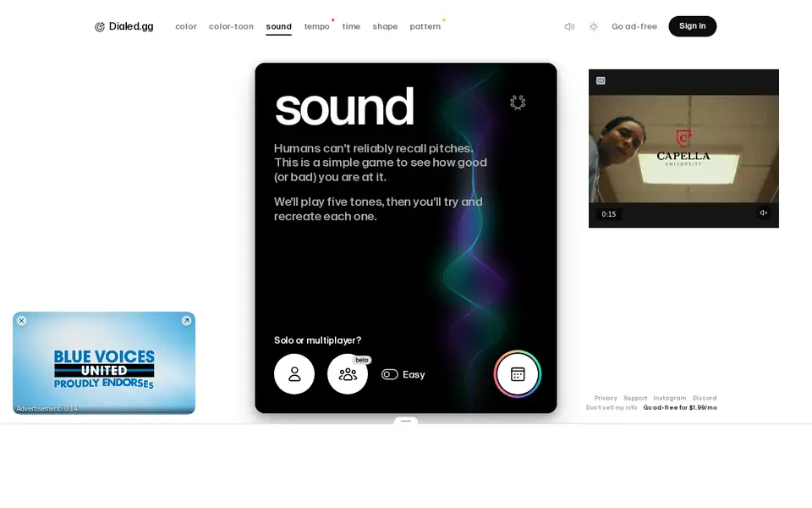Open the leaderboard laurel icon

click(x=518, y=102)
